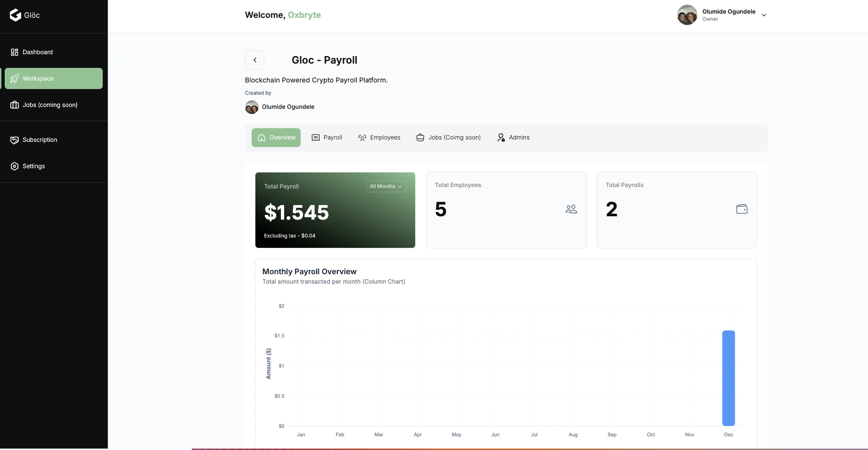The image size is (868, 450).
Task: Click the Total Employees people icon
Action: [571, 209]
